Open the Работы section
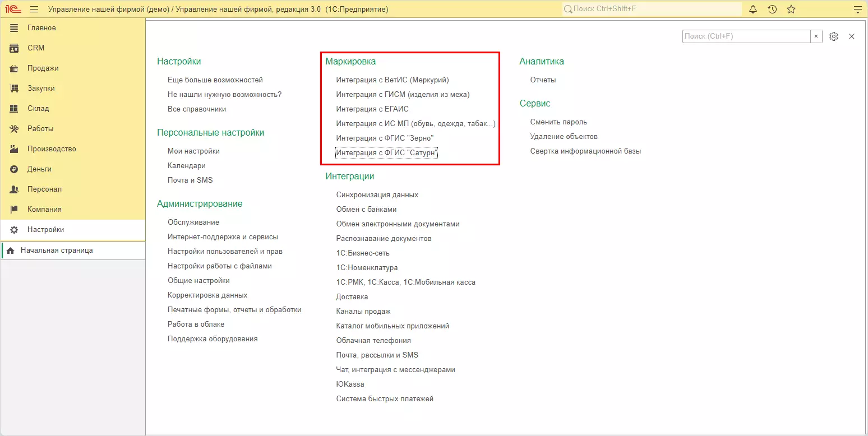 coord(73,129)
